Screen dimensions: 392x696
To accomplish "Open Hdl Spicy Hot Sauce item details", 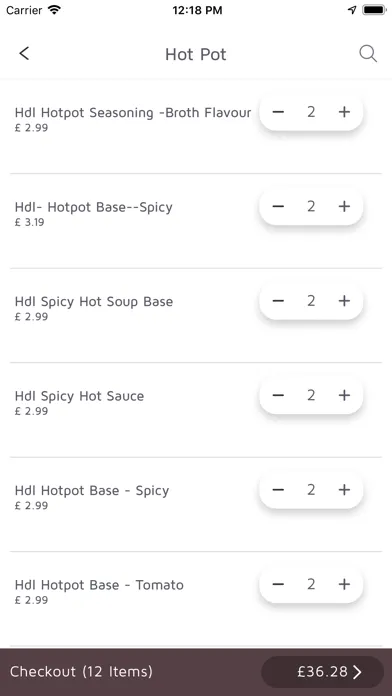I will click(79, 396).
